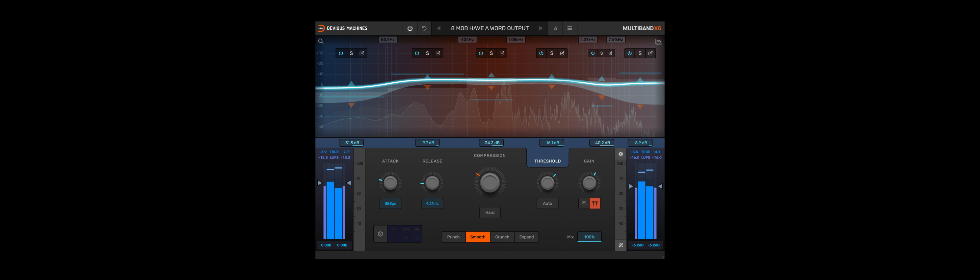The image size is (980, 280).
Task: Toggle the global plugin power button
Action: pos(410,29)
